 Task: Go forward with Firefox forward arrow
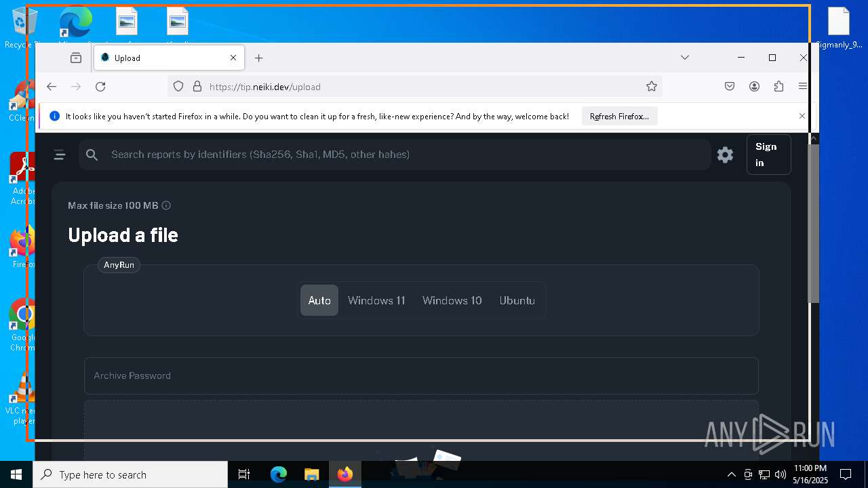coord(76,87)
